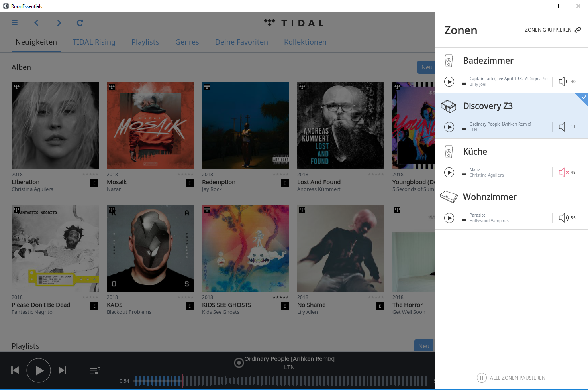Viewport: 588px width, 390px height.
Task: Click the Parasite track in Wohnzimmer
Action: pos(477,215)
